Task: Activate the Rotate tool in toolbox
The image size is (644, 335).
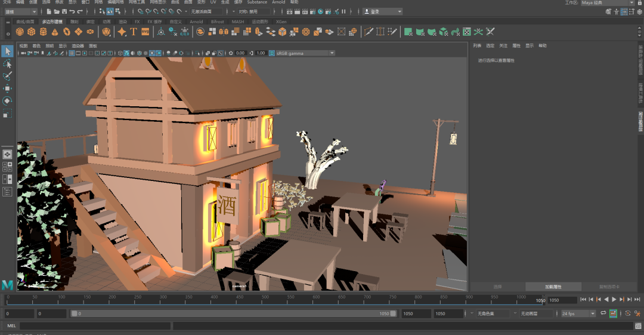Action: [x=7, y=101]
